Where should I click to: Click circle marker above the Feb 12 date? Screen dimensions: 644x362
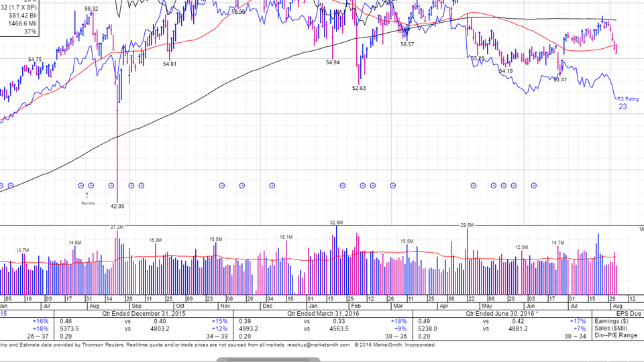coord(372,186)
